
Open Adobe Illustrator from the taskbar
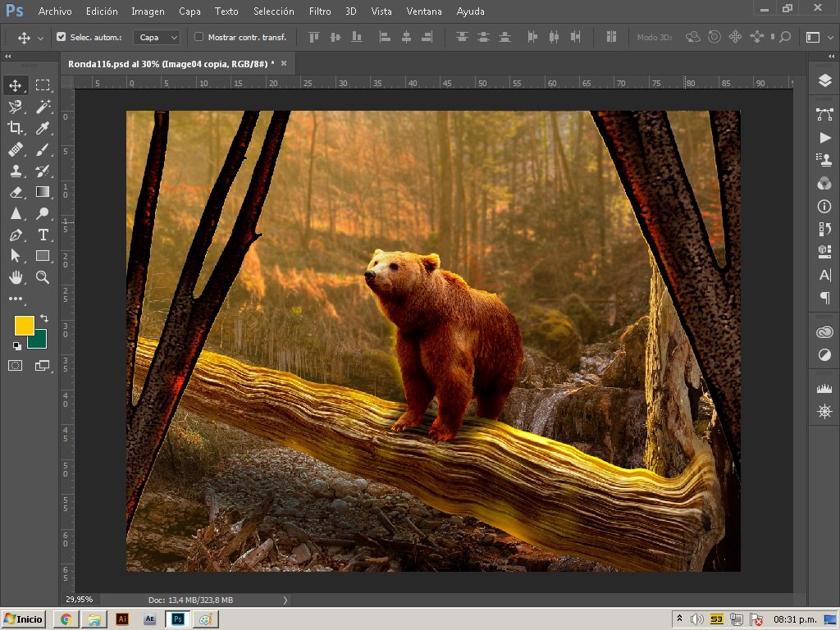coord(122,619)
